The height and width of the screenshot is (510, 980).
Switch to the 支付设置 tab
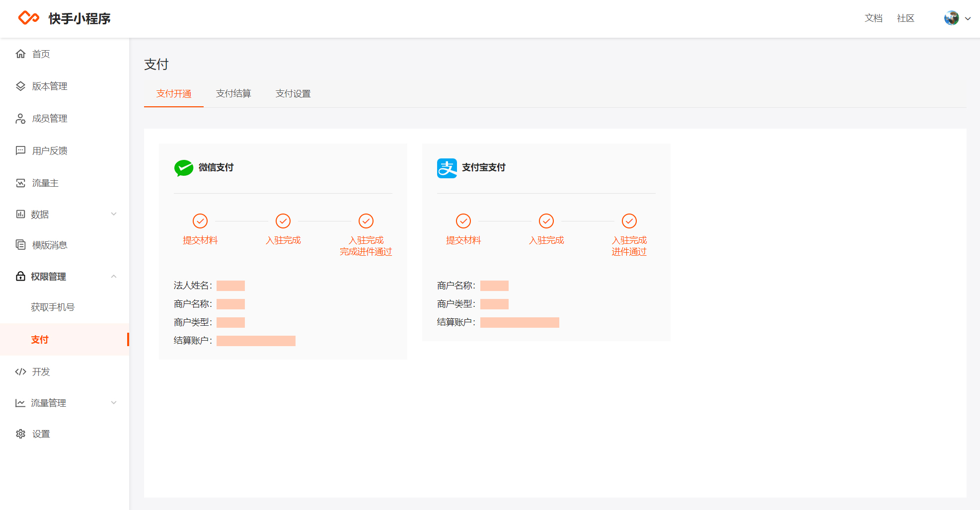pos(293,93)
